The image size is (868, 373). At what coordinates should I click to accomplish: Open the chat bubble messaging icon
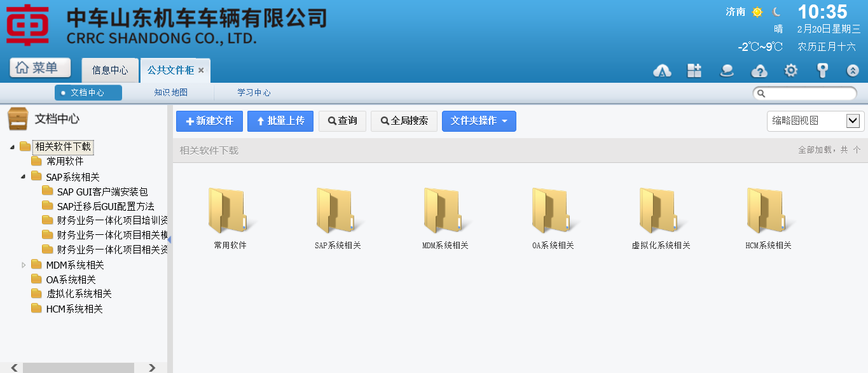(x=727, y=71)
